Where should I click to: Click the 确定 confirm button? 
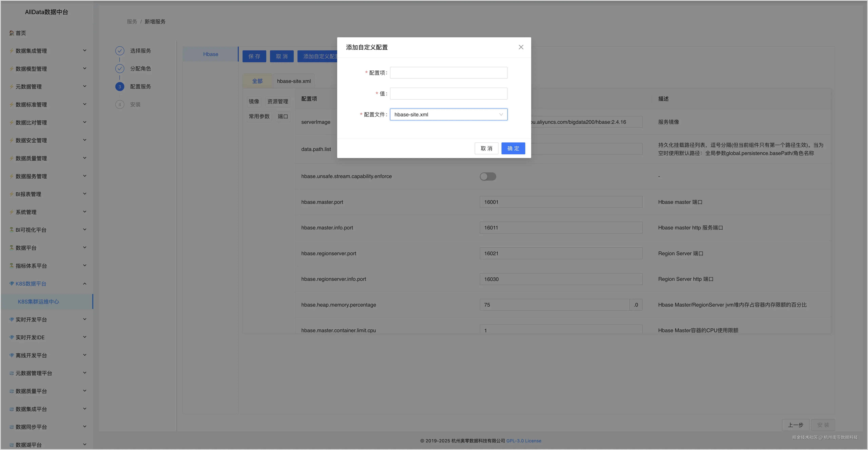pyautogui.click(x=513, y=149)
